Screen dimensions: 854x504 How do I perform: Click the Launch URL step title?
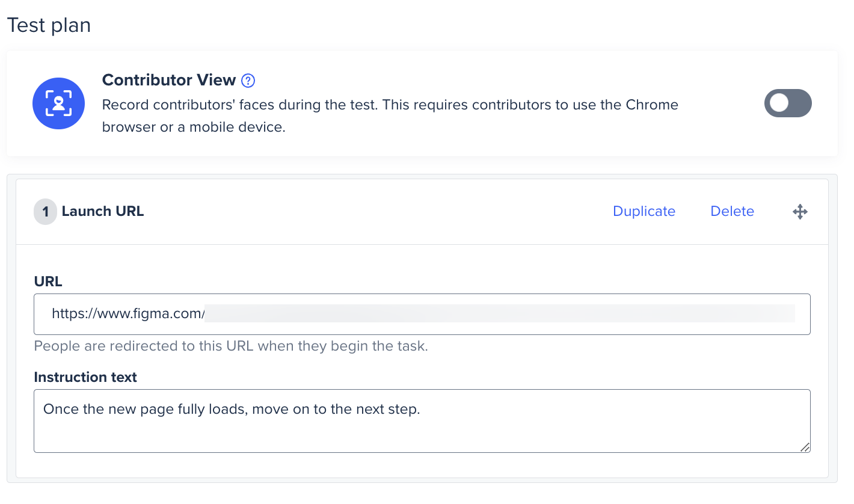103,211
